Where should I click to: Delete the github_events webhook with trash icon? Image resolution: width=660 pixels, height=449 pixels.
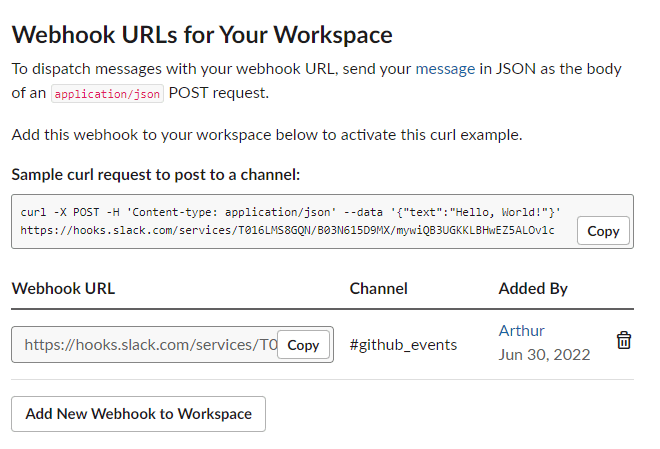click(624, 340)
